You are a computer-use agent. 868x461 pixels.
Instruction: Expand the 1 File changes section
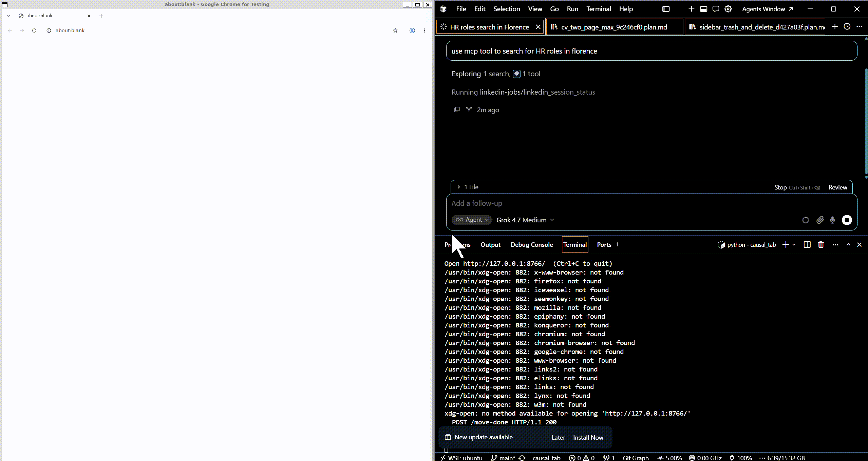click(468, 187)
